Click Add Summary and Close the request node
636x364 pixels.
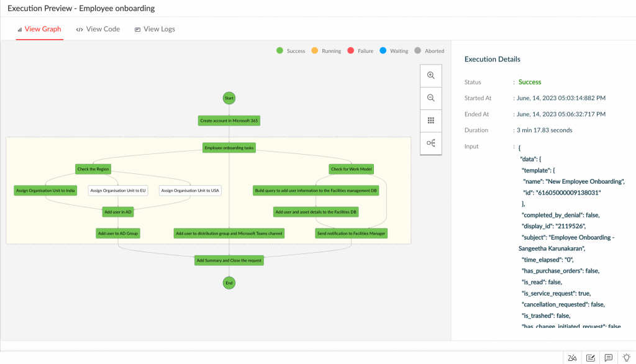[x=229, y=260]
